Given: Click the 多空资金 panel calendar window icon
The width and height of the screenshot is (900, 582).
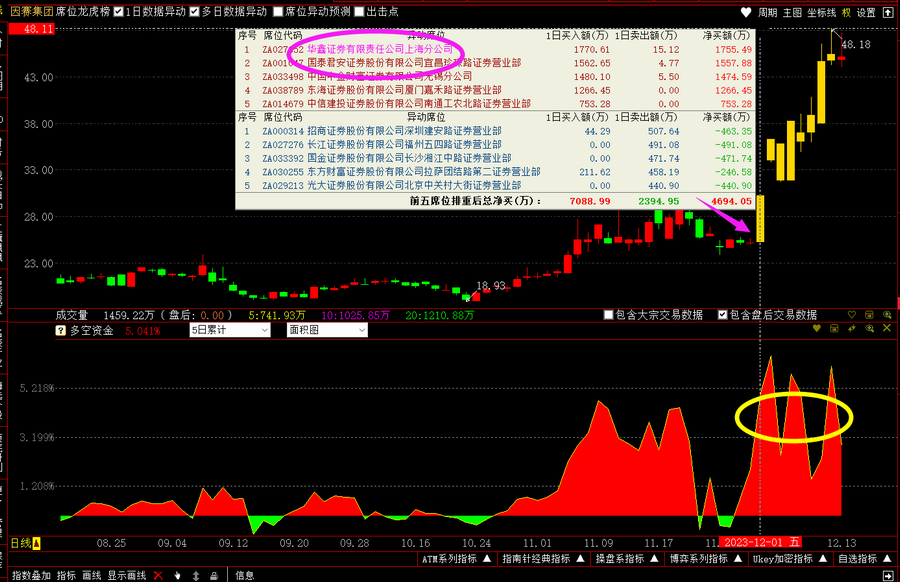Looking at the screenshot, I should tap(834, 328).
